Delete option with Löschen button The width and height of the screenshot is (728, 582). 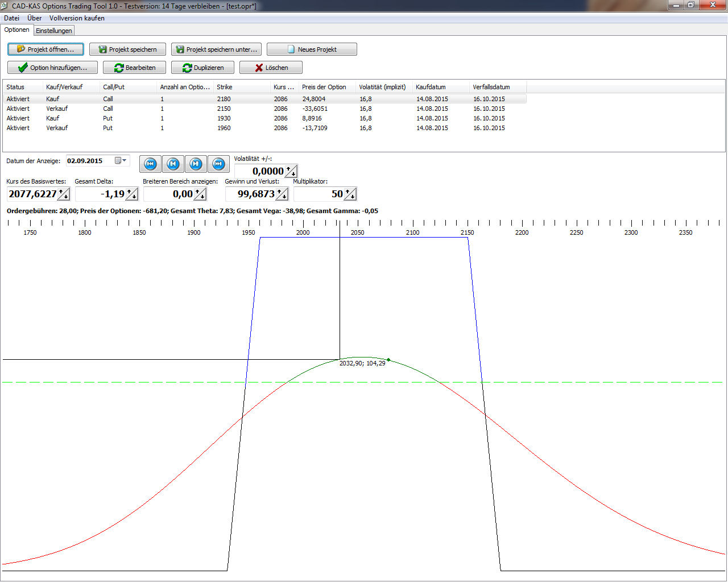(x=271, y=68)
